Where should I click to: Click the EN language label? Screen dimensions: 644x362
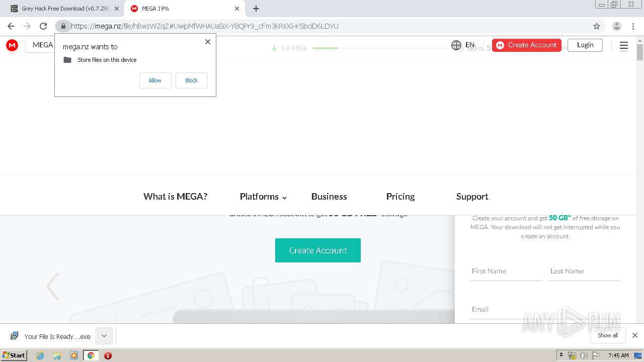click(470, 45)
